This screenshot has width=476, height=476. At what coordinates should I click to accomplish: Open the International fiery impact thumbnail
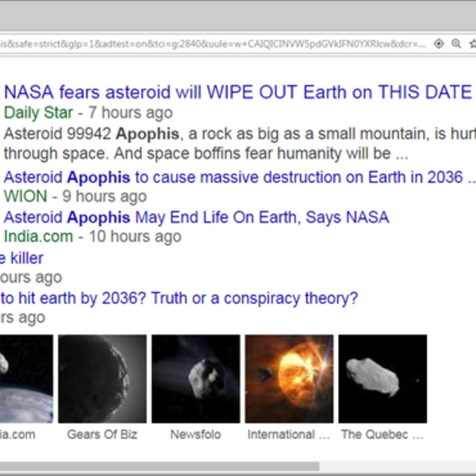point(289,379)
